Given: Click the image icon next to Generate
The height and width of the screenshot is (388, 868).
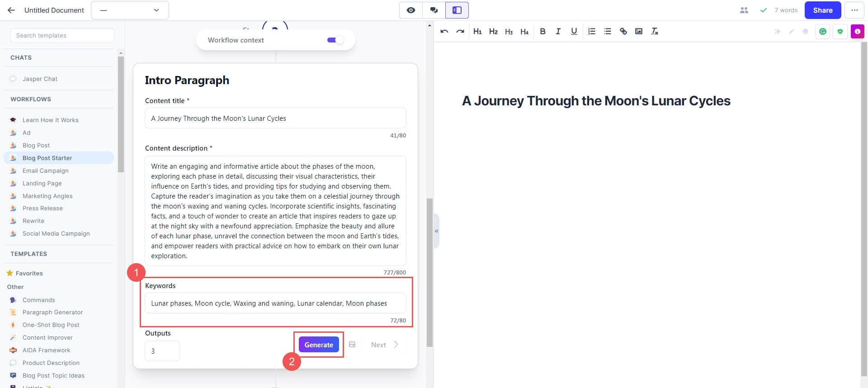Looking at the screenshot, I should (352, 345).
